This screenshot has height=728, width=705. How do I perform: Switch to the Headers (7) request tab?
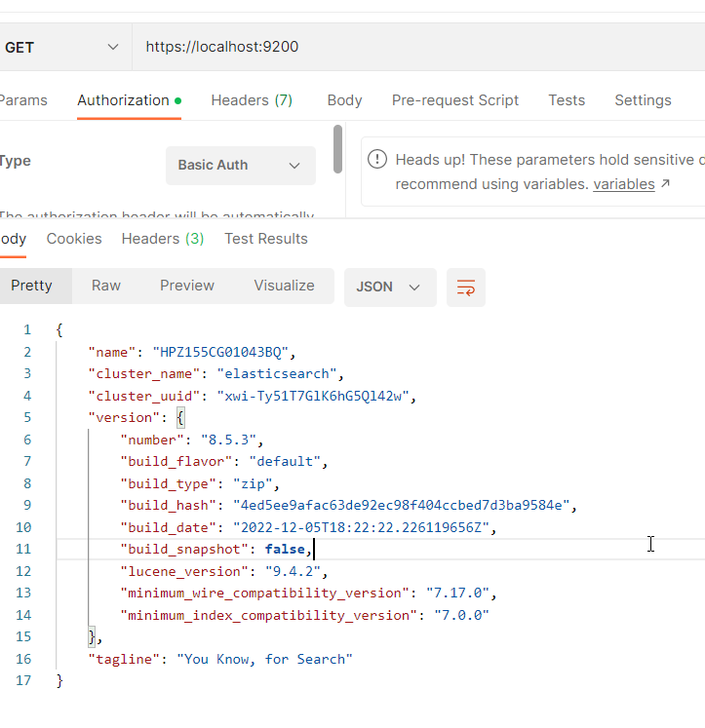point(252,100)
